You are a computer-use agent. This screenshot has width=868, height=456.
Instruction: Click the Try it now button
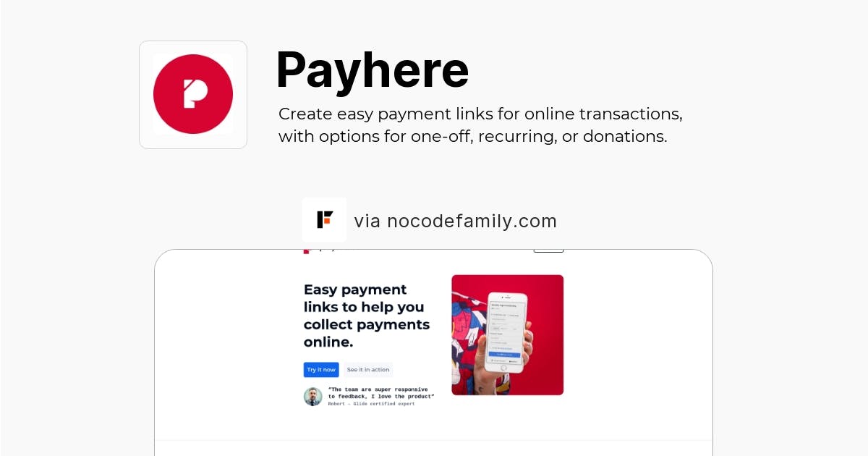pyautogui.click(x=321, y=370)
